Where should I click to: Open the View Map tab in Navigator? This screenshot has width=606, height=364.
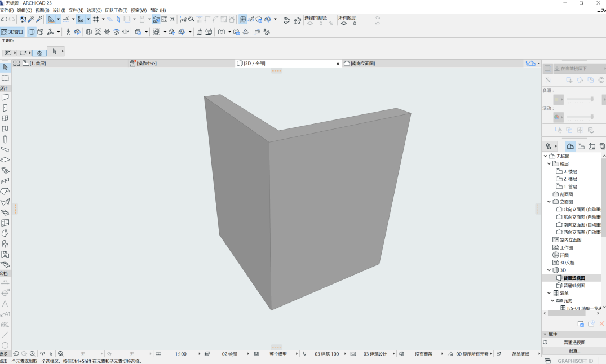tap(581, 146)
